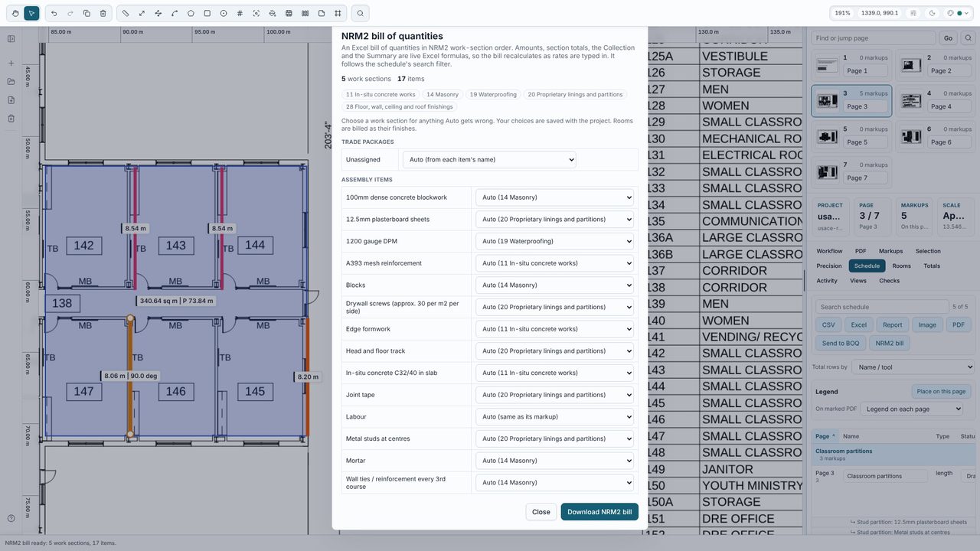
Task: Click the 11 In-situ concrete works chip
Action: (x=381, y=94)
